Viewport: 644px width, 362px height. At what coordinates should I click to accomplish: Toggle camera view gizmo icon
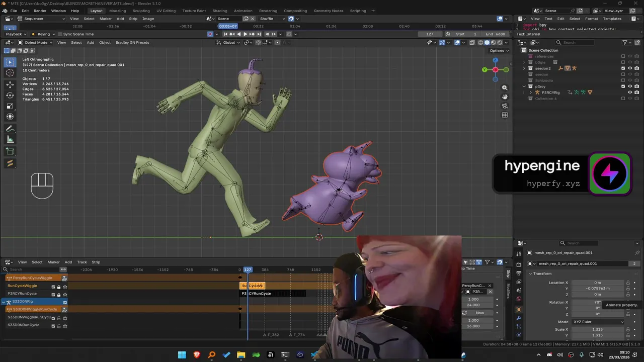[x=505, y=106]
